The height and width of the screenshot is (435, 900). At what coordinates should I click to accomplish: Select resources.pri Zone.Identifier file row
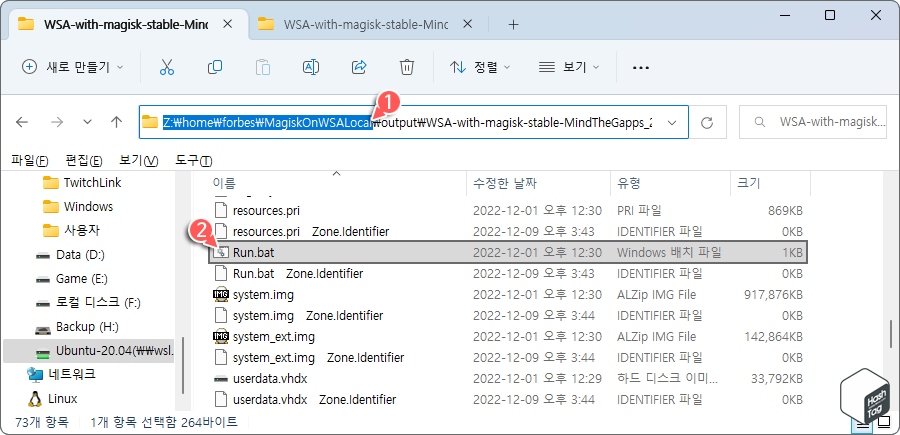(508, 232)
